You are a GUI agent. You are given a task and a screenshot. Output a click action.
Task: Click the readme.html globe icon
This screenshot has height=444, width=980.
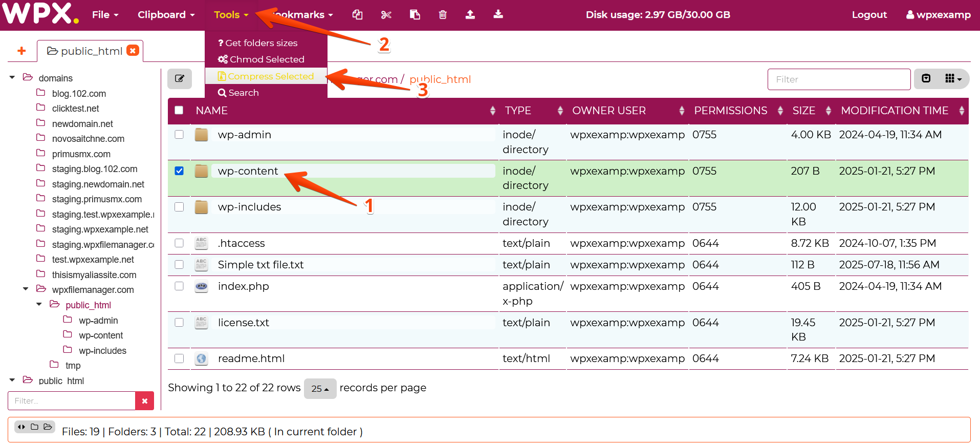(x=202, y=358)
